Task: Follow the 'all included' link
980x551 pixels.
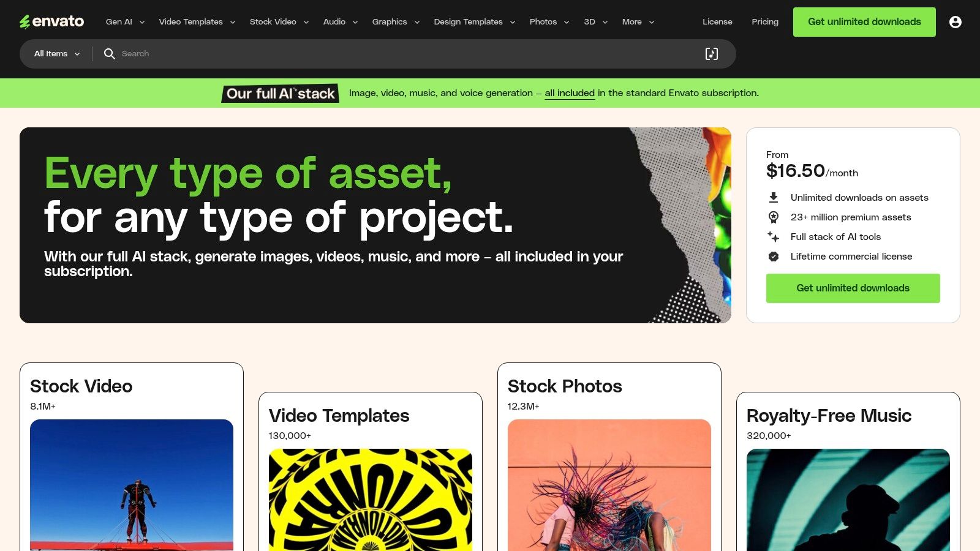Action: [570, 93]
